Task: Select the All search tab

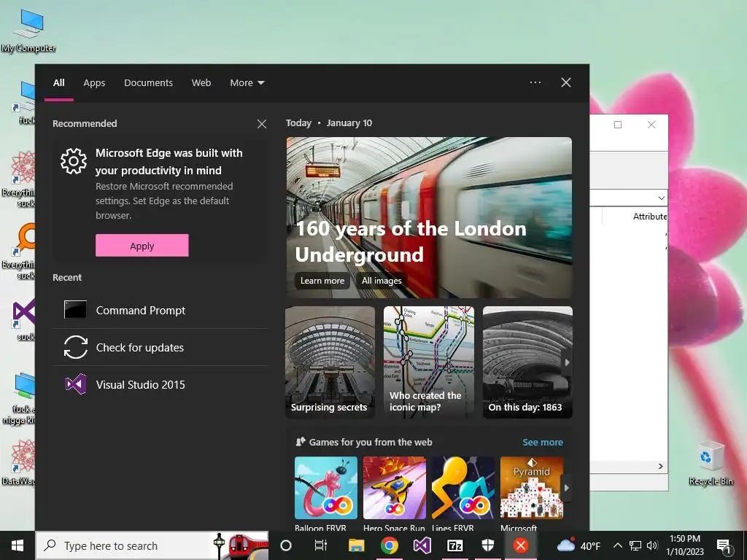Action: coord(58,83)
